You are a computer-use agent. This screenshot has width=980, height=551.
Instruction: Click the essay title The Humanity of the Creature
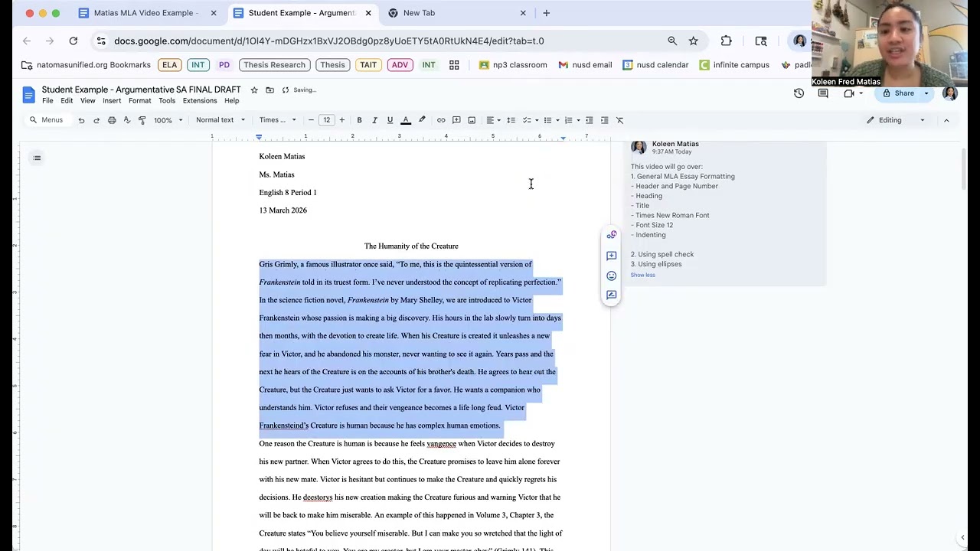point(411,246)
